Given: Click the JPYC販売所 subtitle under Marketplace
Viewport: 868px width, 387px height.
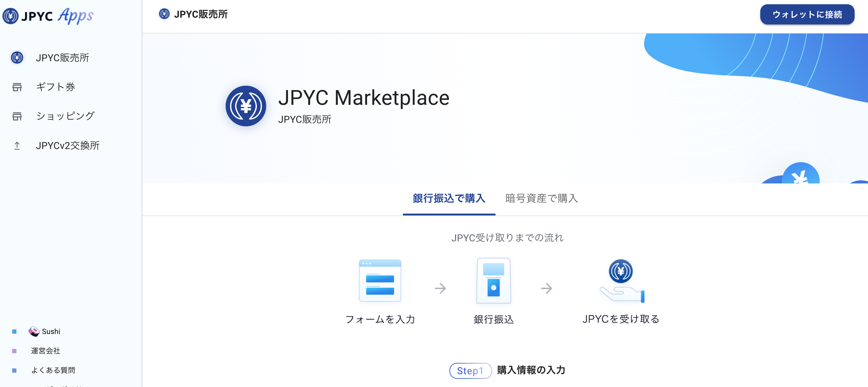Looking at the screenshot, I should coord(305,119).
